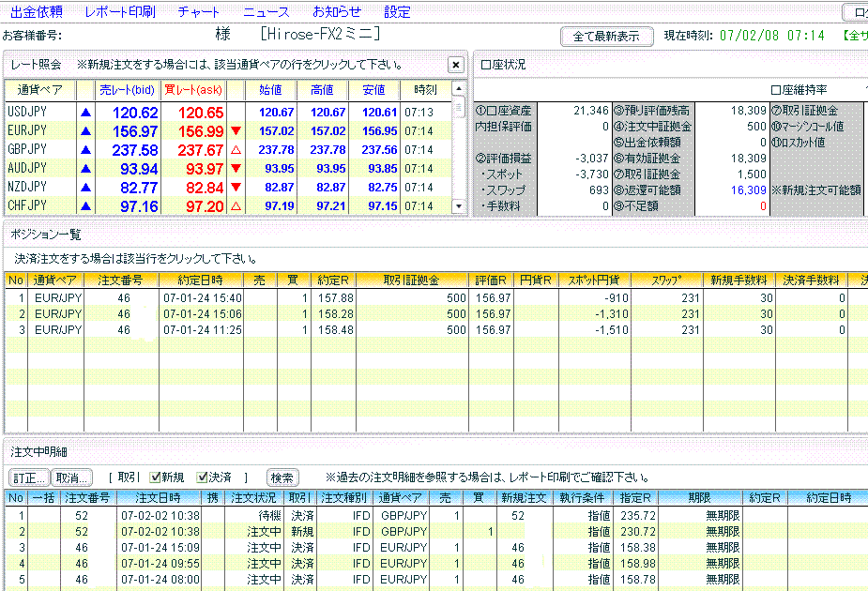Select the EURJPY currency pair row
Image resolution: width=868 pixels, height=591 pixels.
pos(228,131)
